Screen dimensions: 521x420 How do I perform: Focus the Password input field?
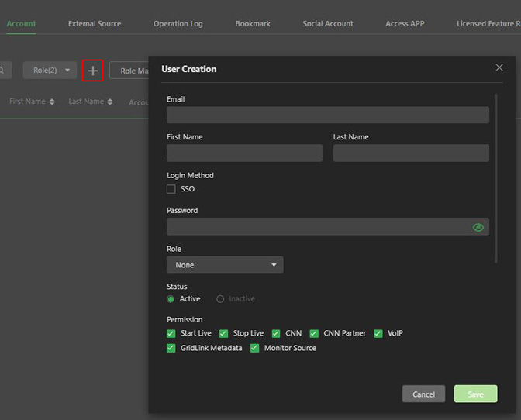coord(328,227)
